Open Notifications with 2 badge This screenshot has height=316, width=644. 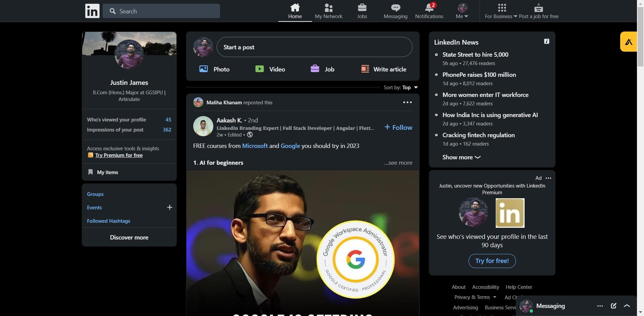pyautogui.click(x=429, y=11)
